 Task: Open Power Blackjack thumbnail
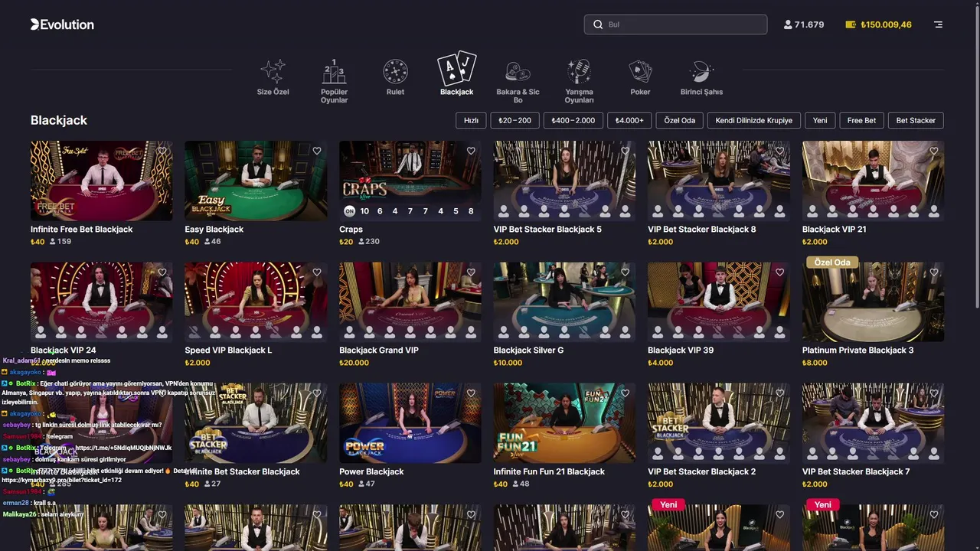pos(410,423)
